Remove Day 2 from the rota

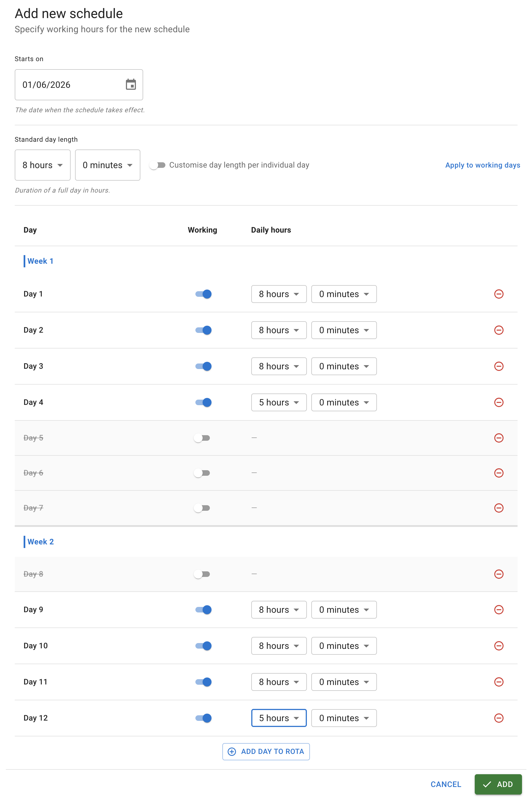coord(498,330)
